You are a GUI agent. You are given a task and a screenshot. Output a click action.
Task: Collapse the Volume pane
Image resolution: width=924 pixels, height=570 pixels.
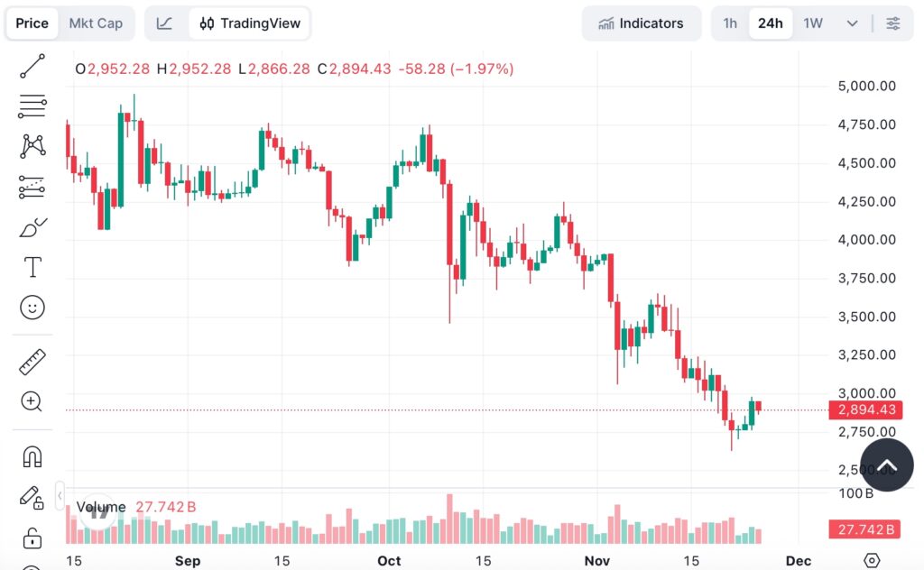[x=60, y=494]
